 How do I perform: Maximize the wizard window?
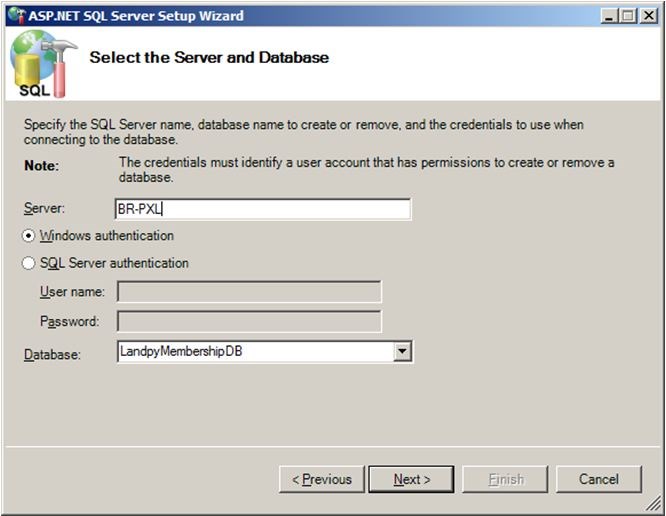coord(629,16)
